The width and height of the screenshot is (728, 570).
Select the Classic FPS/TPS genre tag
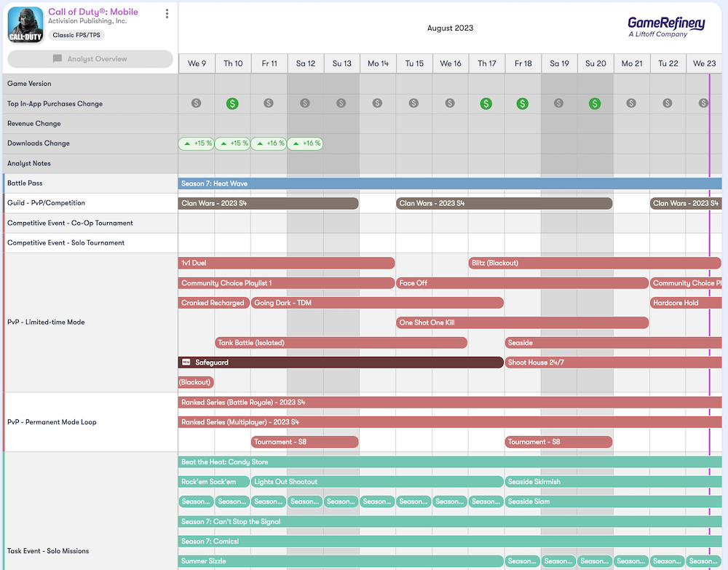[76, 35]
